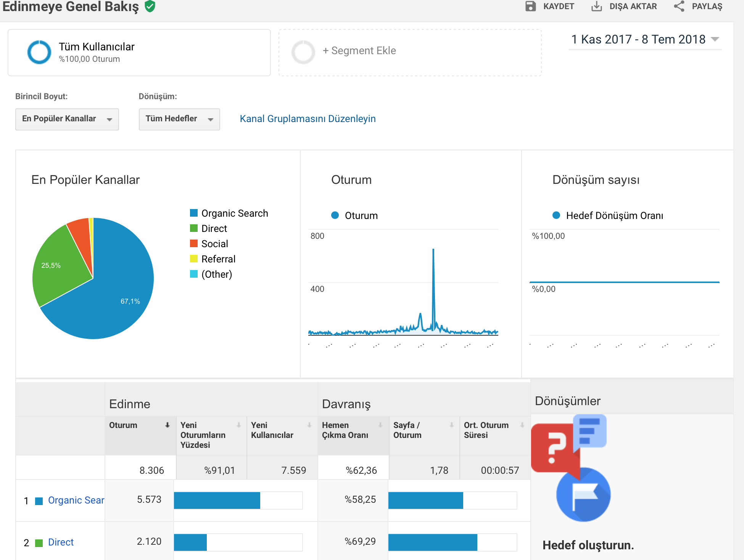Click the Hedef oluşturun goal flag illustration
Screen dimensions: 744x560
[571, 468]
